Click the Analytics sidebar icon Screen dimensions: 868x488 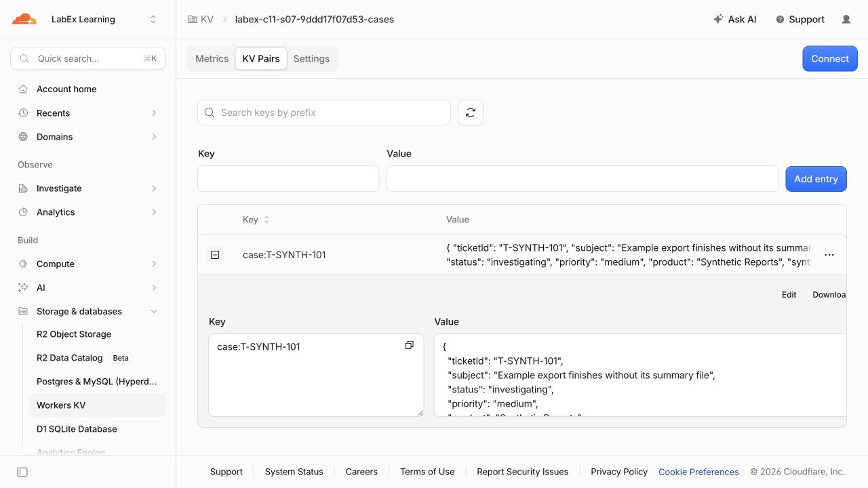(23, 212)
